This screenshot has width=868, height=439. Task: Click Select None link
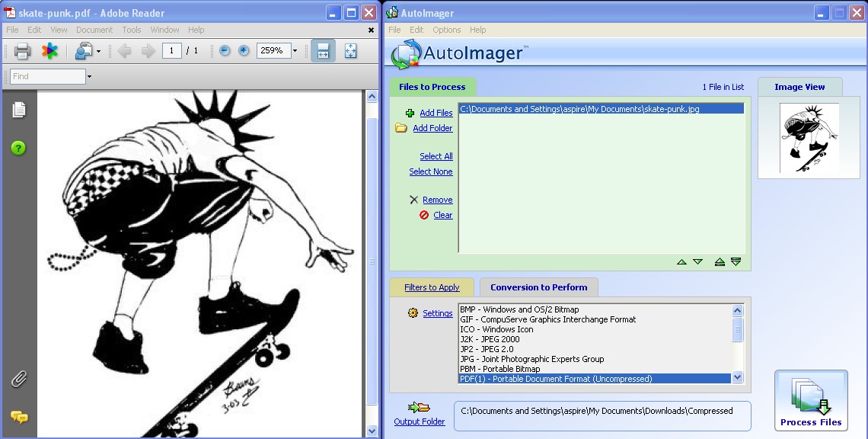pos(431,171)
